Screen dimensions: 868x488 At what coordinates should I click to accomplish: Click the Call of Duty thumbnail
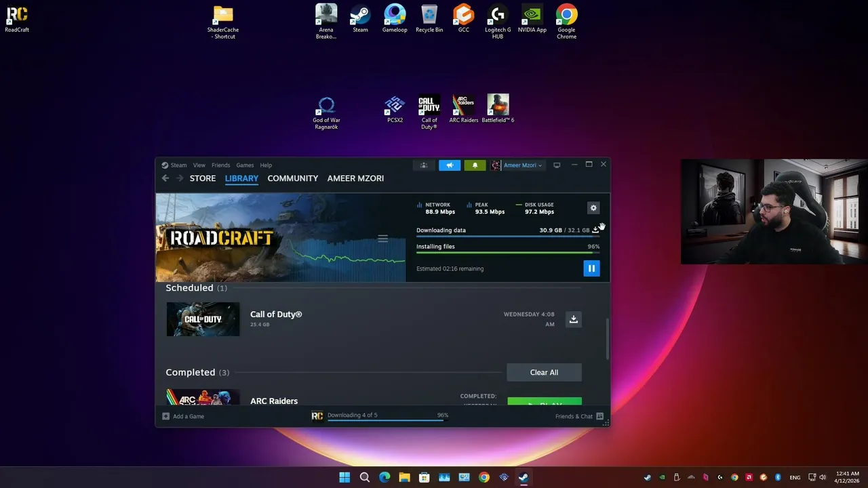tap(203, 319)
